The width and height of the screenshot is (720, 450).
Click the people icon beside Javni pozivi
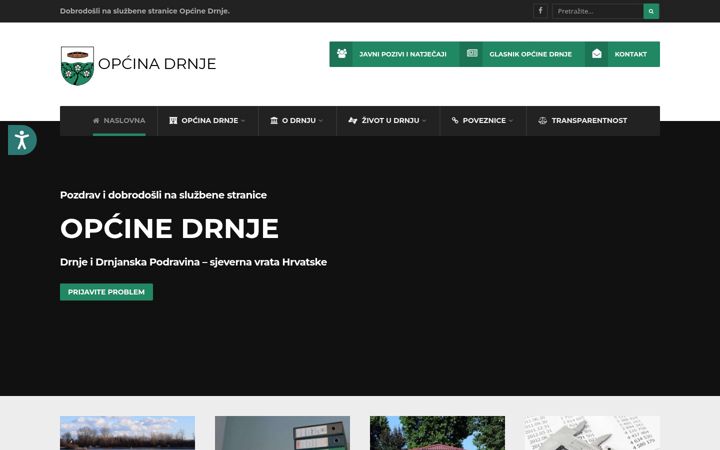(x=342, y=54)
